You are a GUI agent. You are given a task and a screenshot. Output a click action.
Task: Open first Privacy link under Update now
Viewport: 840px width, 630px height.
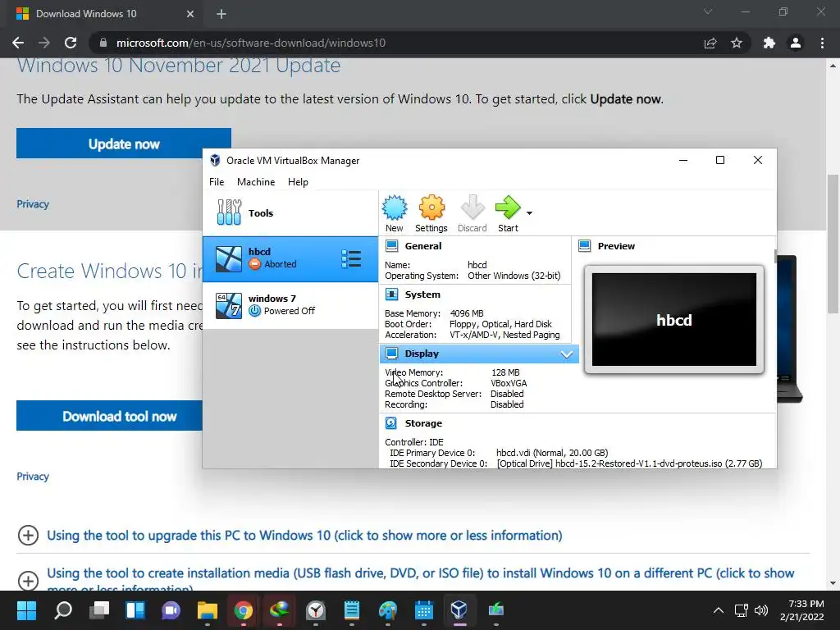click(x=33, y=204)
